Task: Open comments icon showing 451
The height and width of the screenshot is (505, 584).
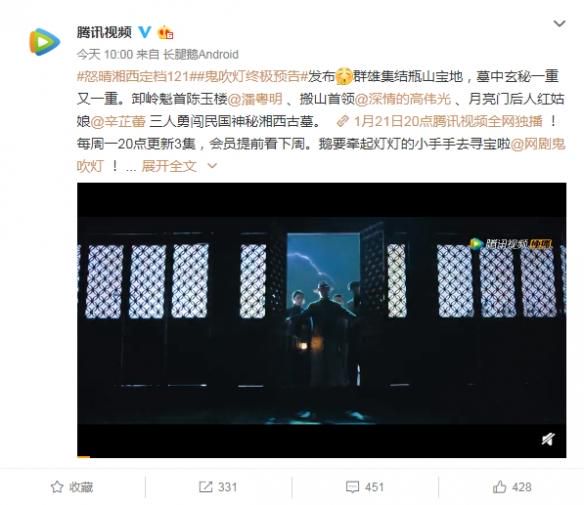Action: [352, 487]
